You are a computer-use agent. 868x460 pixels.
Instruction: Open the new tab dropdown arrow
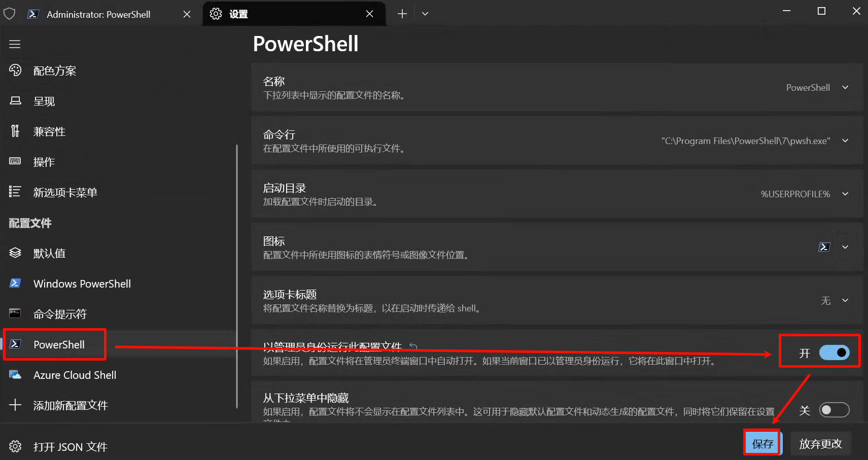425,14
